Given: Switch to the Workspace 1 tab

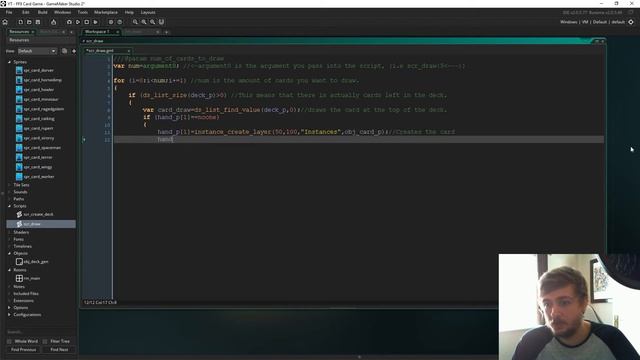Looking at the screenshot, I should click(97, 32).
